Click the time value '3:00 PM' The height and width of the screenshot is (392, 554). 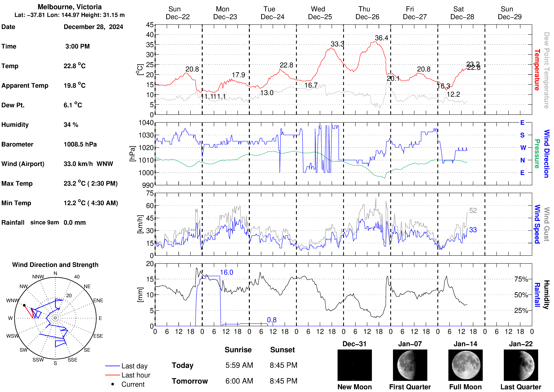(x=78, y=46)
